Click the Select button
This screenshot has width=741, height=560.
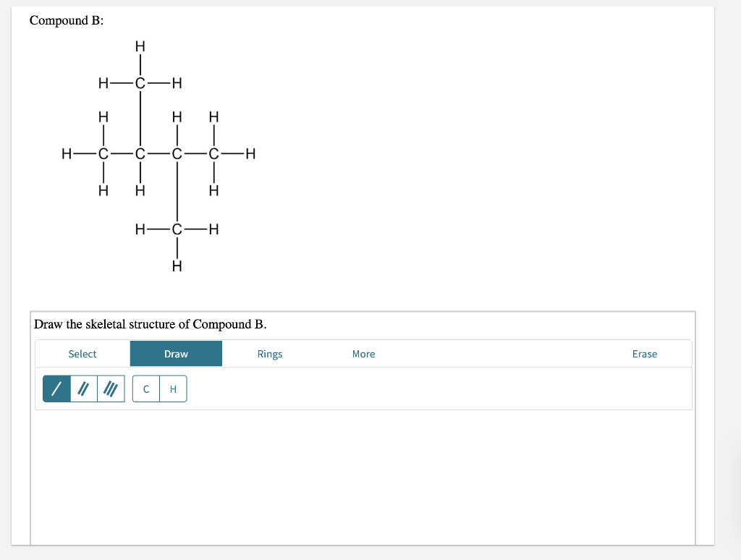pos(82,354)
